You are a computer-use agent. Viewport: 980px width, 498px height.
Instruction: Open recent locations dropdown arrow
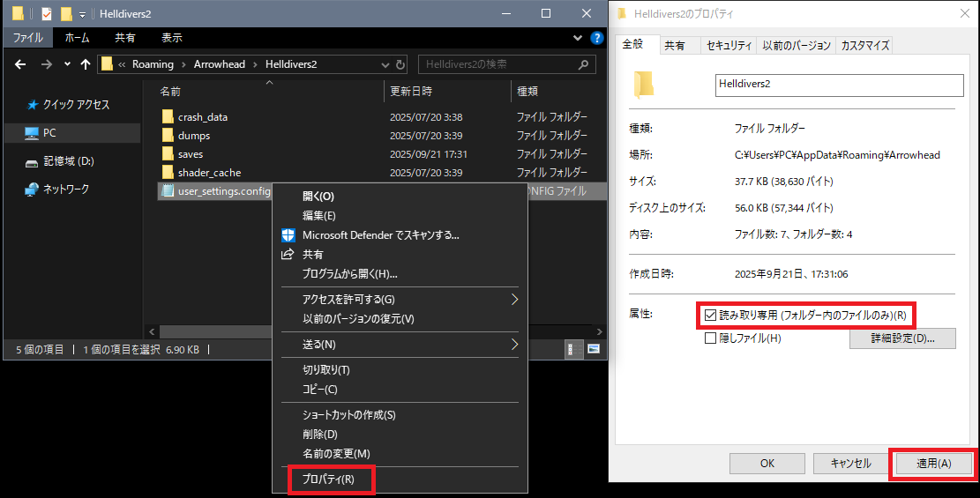[67, 64]
